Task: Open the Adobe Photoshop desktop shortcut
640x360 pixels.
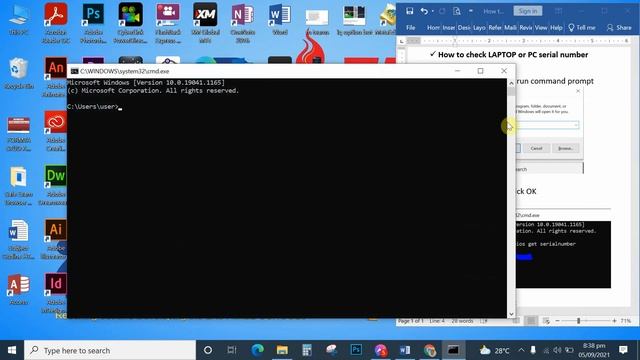Action: click(93, 22)
